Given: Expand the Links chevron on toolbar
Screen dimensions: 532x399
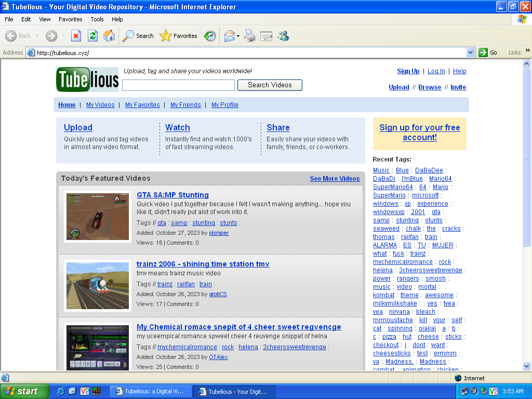Looking at the screenshot, I should pyautogui.click(x=526, y=50).
